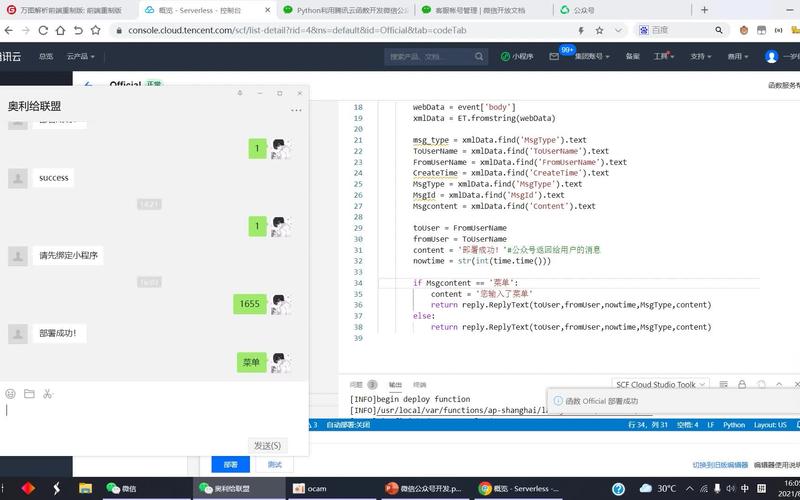Open the 小程序 link in header
800x500 pixels.
coord(517,57)
